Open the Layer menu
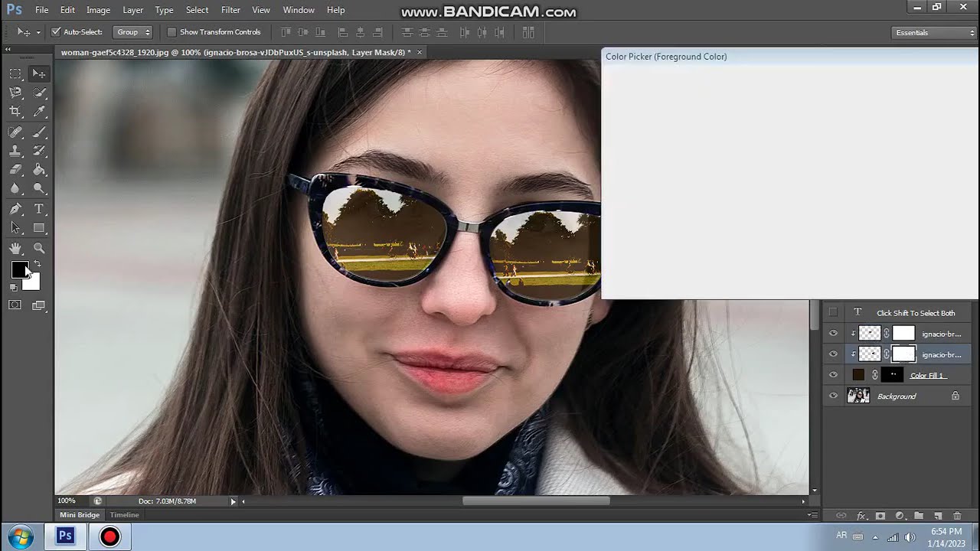Screen dimensions: 980x551 coord(133,10)
